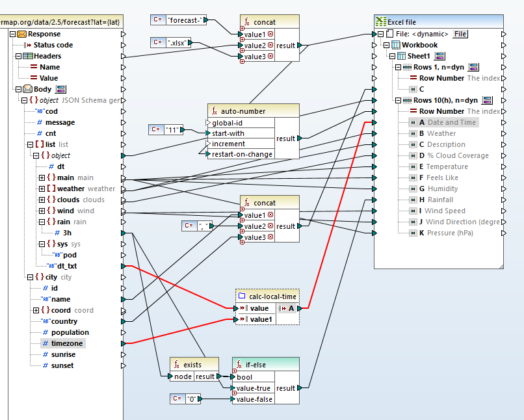Click the filter icon next to the Body node
Image resolution: width=524 pixels, height=420 pixels.
click(60, 89)
